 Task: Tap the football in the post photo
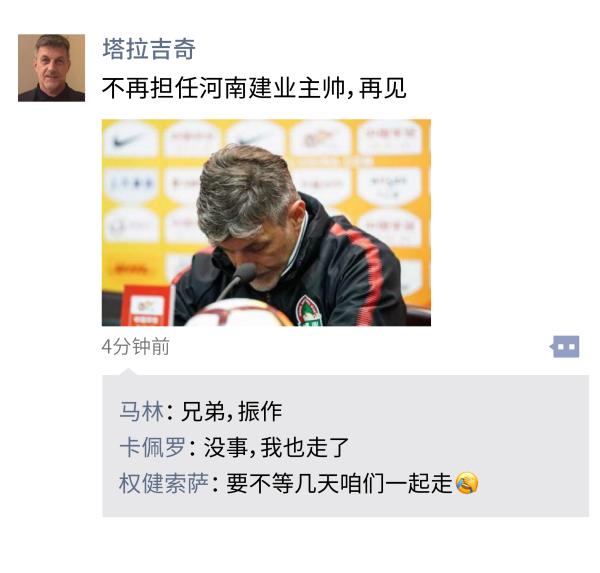pos(240,313)
